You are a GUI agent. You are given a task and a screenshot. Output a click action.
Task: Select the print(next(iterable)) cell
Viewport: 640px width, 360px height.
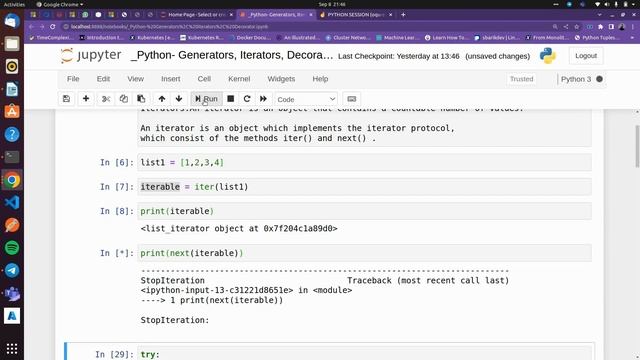[364, 253]
